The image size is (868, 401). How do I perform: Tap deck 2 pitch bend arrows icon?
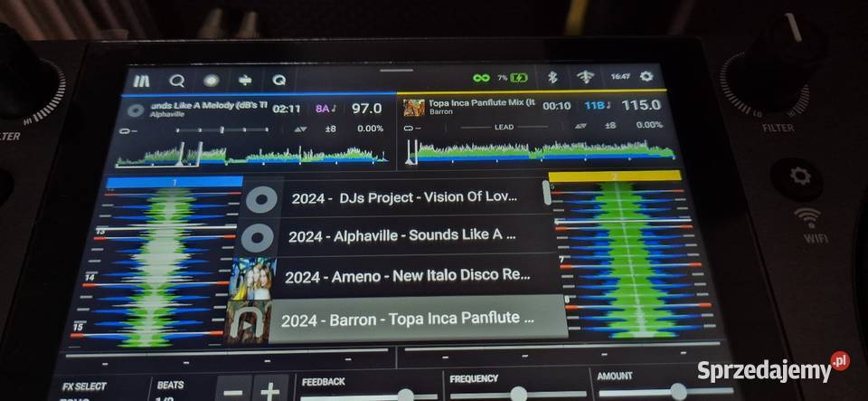[x=580, y=126]
